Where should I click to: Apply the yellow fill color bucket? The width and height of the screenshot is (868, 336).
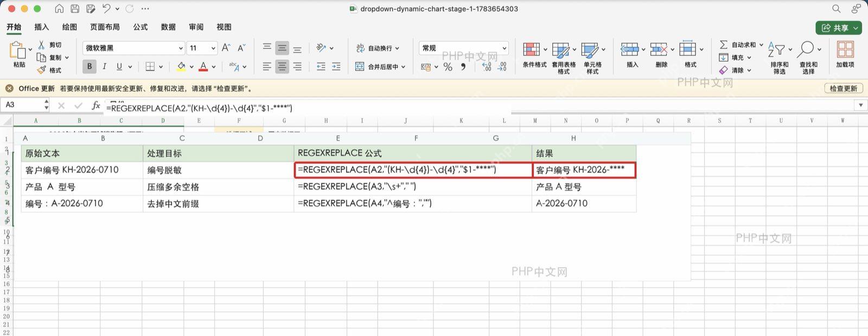coord(181,67)
